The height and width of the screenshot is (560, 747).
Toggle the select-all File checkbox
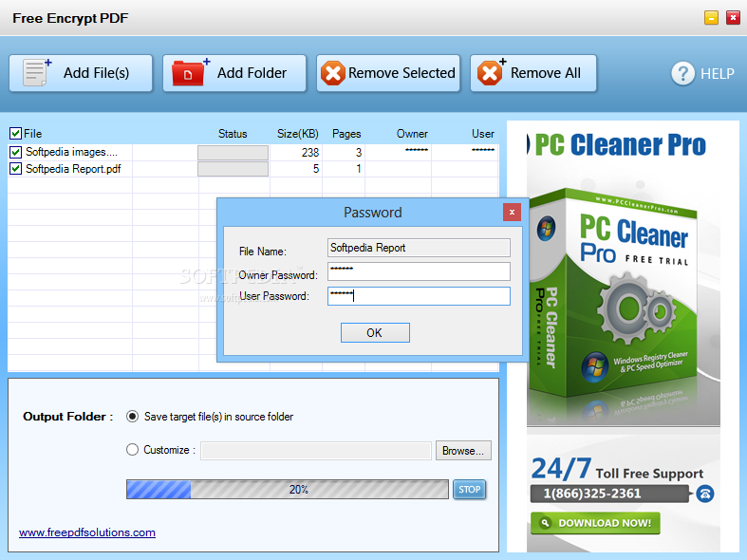pos(15,133)
